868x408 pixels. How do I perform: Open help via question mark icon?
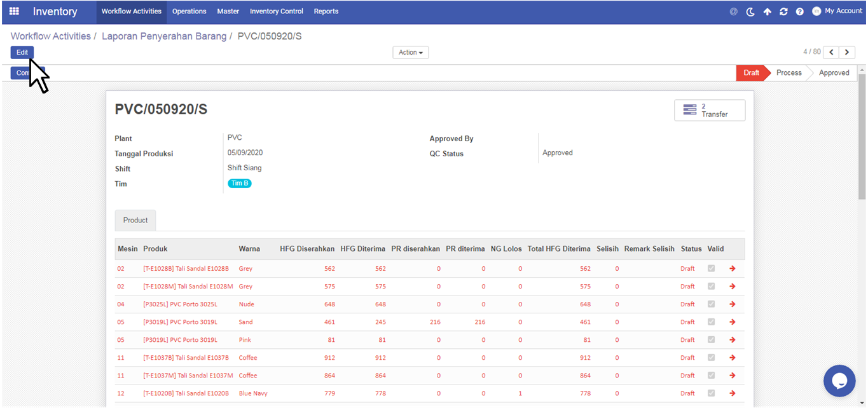coord(800,11)
